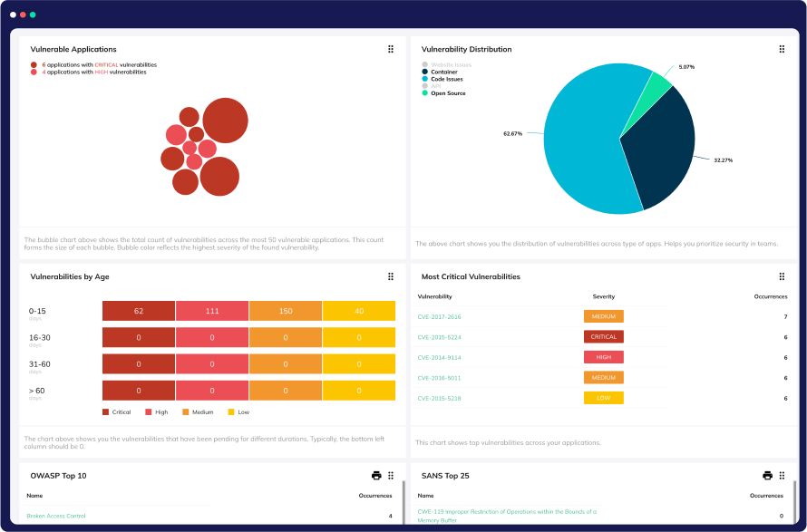The height and width of the screenshot is (532, 807).
Task: Click the Vulnerability Distribution panel grid-dots icon
Action: click(782, 49)
